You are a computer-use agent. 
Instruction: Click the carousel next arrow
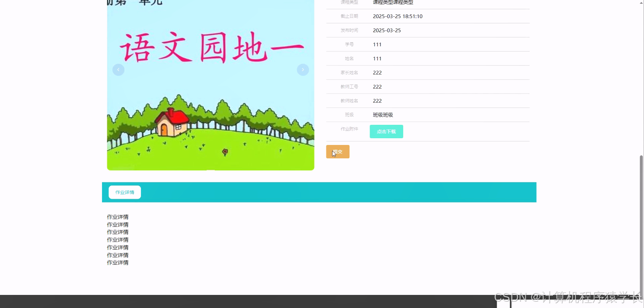coord(303,69)
